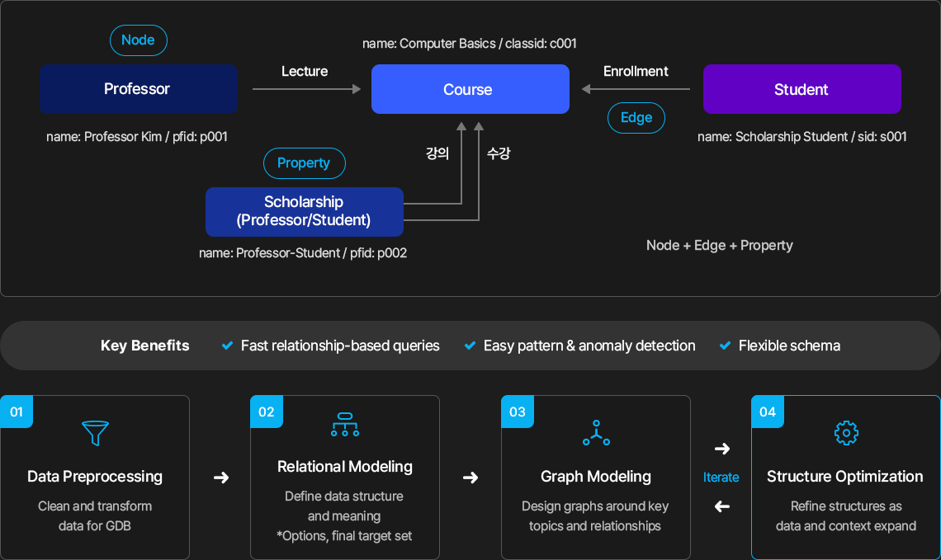The image size is (941, 560).
Task: Click the checkmark beside Easy pattern & anomaly detection
Action: [x=470, y=346]
